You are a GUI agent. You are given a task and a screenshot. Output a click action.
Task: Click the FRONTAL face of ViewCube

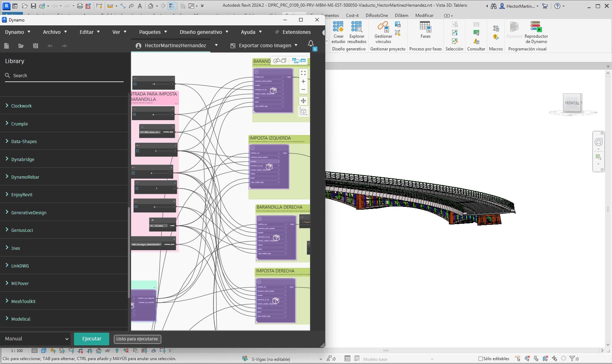tap(572, 103)
